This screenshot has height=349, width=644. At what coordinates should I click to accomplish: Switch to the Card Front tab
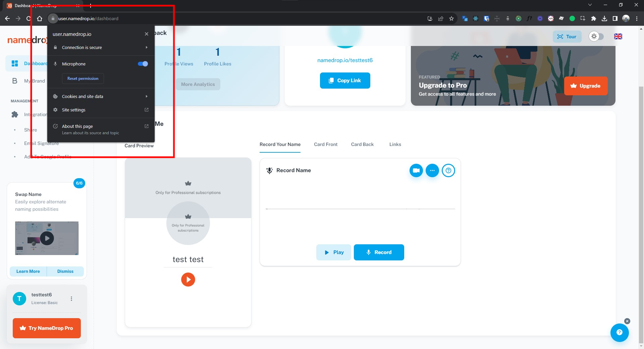pyautogui.click(x=326, y=144)
